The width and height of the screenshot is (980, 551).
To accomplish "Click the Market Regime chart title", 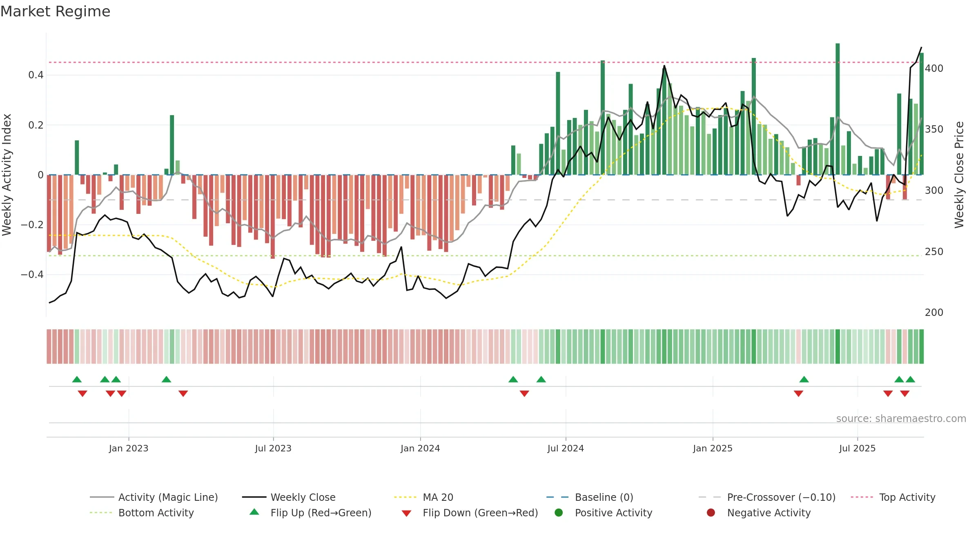I will point(55,11).
